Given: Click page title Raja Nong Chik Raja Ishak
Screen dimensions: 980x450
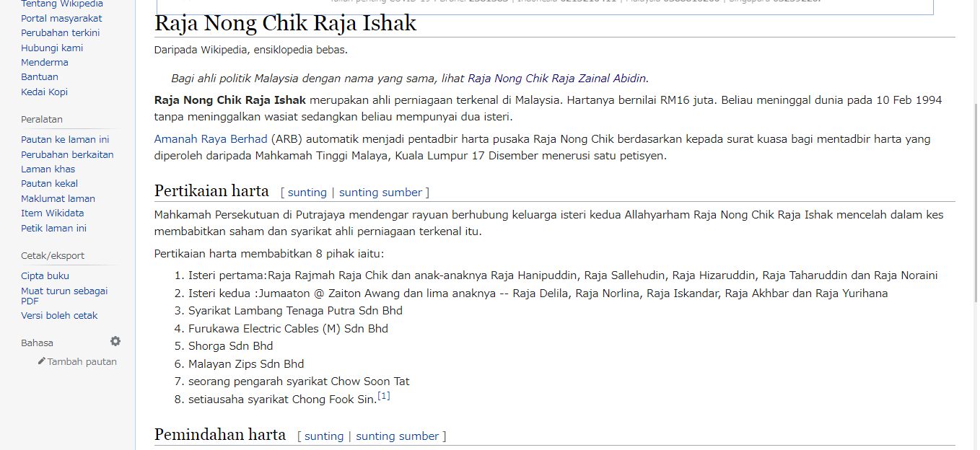Looking at the screenshot, I should pos(286,23).
